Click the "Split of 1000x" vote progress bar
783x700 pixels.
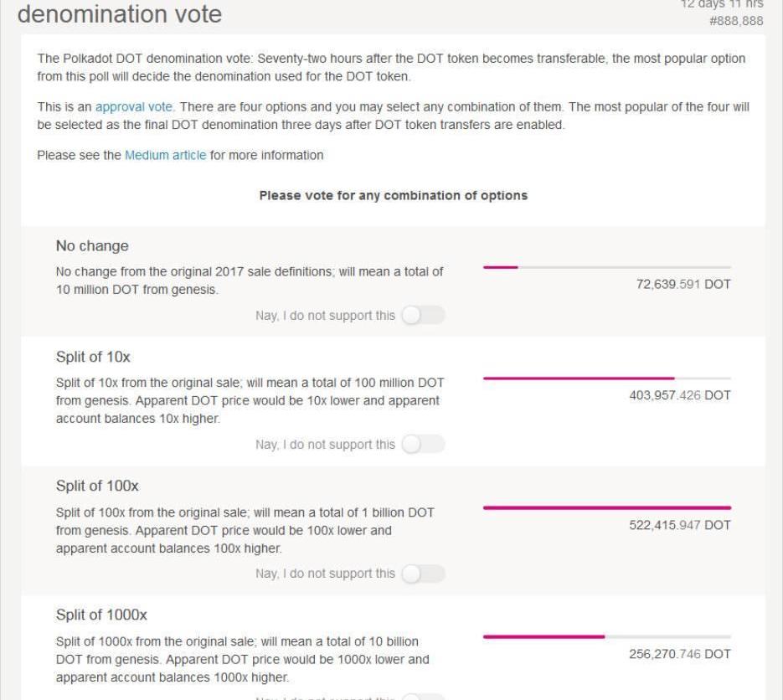click(606, 636)
